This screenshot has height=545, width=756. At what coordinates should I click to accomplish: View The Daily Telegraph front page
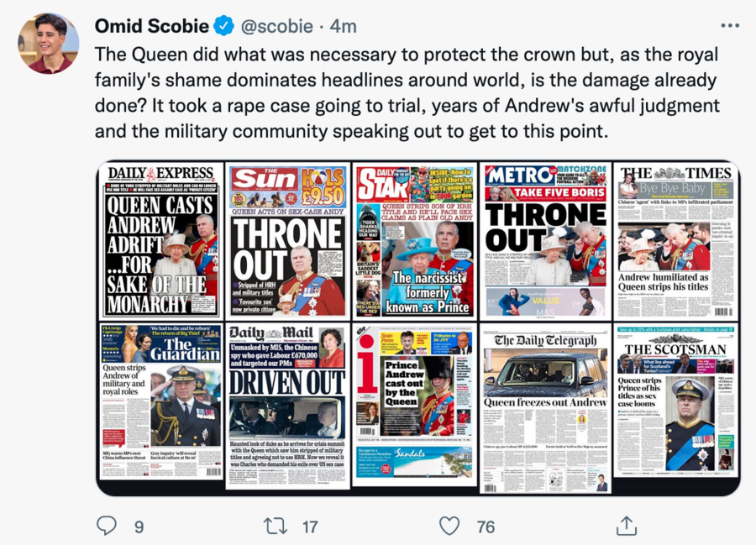[x=545, y=408]
